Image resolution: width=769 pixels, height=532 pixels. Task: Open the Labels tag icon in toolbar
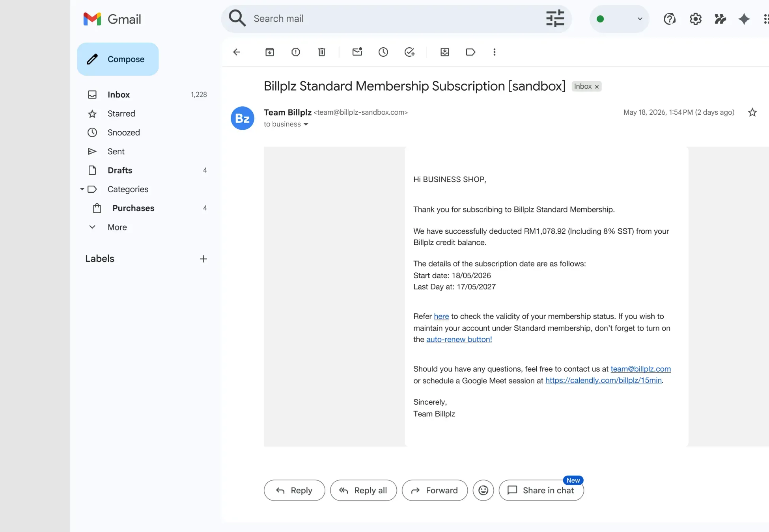(470, 52)
